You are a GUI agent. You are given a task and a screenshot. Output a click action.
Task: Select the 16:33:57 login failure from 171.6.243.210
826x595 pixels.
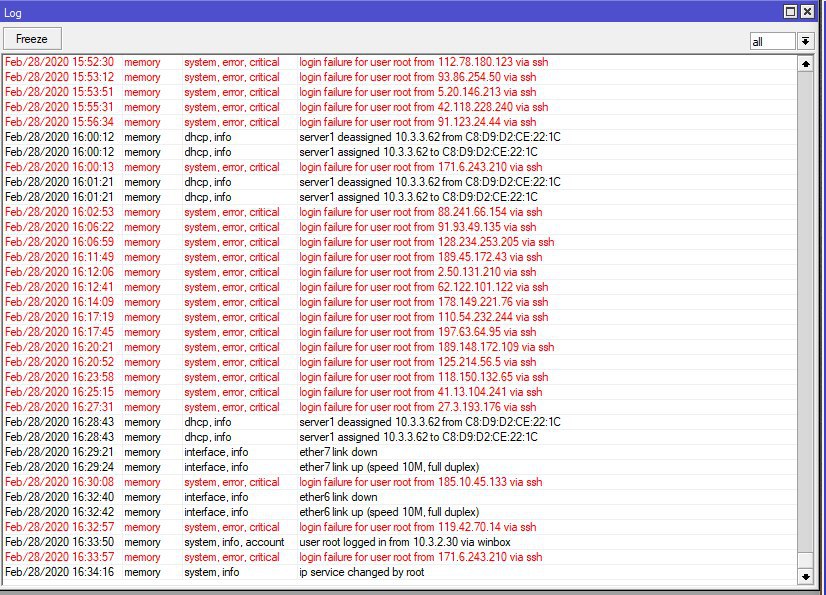400,558
